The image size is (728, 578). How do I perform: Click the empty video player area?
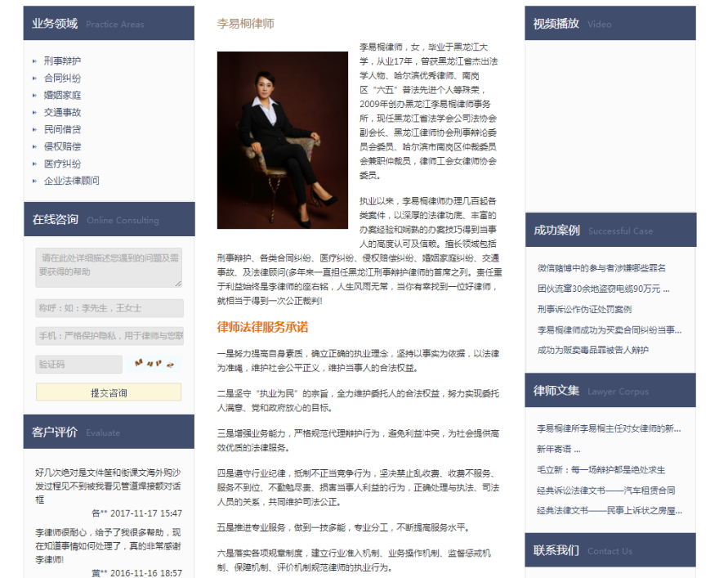(x=610, y=125)
